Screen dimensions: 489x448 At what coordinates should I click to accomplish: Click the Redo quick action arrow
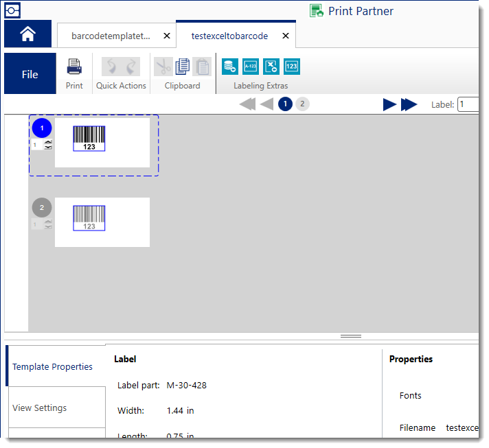tap(130, 67)
